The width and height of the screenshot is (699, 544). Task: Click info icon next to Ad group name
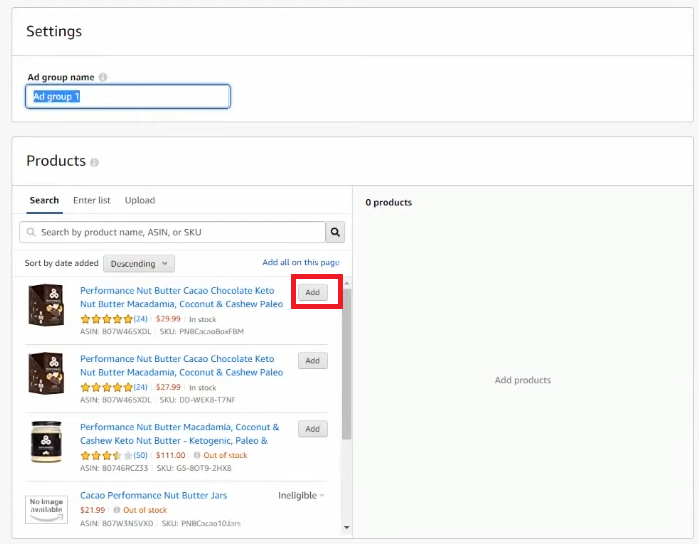point(103,77)
